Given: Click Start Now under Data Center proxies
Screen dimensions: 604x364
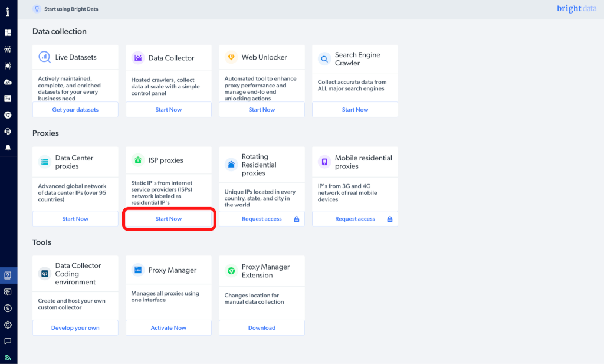Looking at the screenshot, I should (75, 219).
